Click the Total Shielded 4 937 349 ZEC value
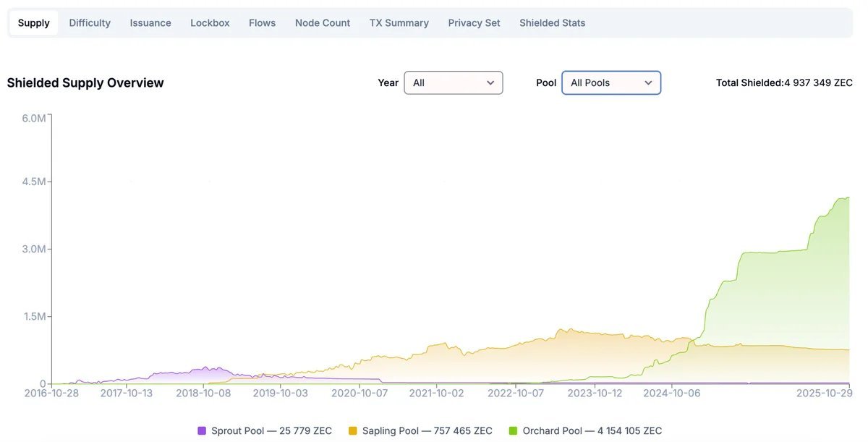Viewport: 868px width, 442px height. [x=784, y=82]
